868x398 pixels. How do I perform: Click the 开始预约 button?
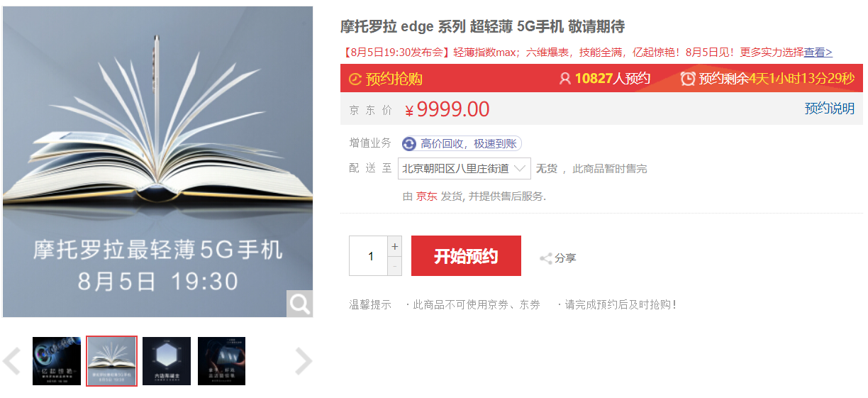[466, 256]
